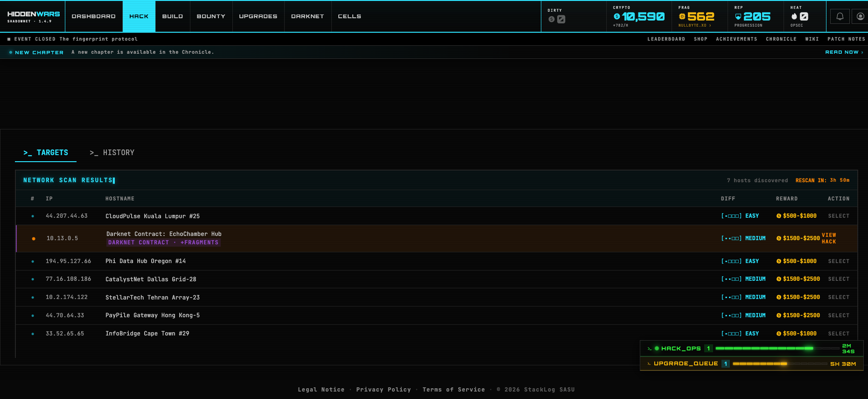Image resolution: width=868 pixels, height=399 pixels.
Task: Expand the NULLBYTE.XO link under FRAG
Action: [x=695, y=26]
